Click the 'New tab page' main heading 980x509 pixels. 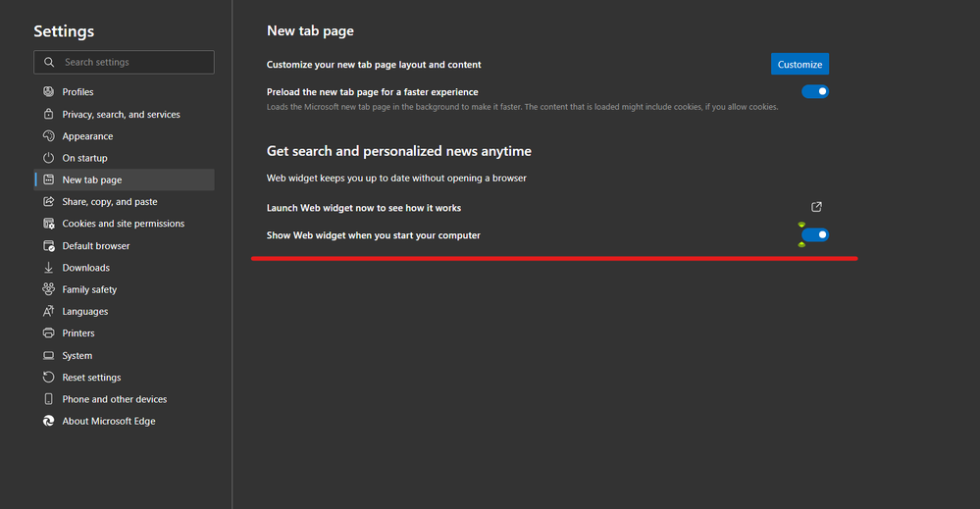tap(310, 30)
